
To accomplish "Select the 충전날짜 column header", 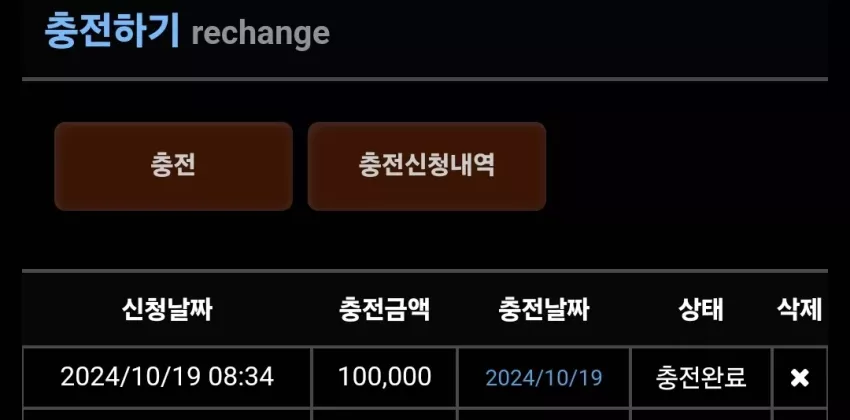I will [x=544, y=310].
